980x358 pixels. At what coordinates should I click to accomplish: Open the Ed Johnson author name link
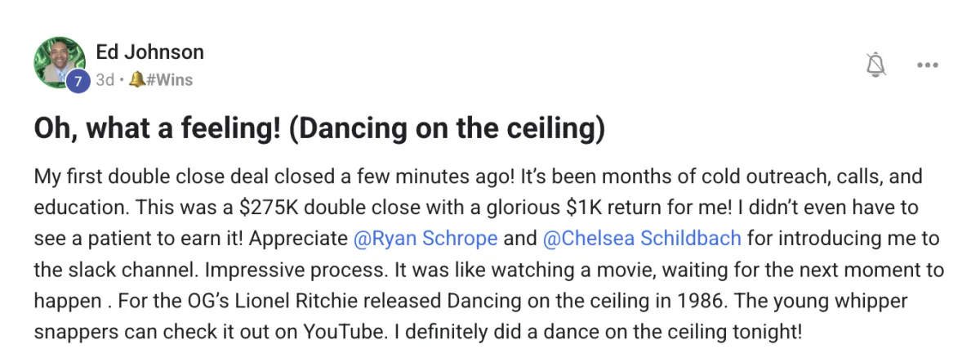[149, 52]
